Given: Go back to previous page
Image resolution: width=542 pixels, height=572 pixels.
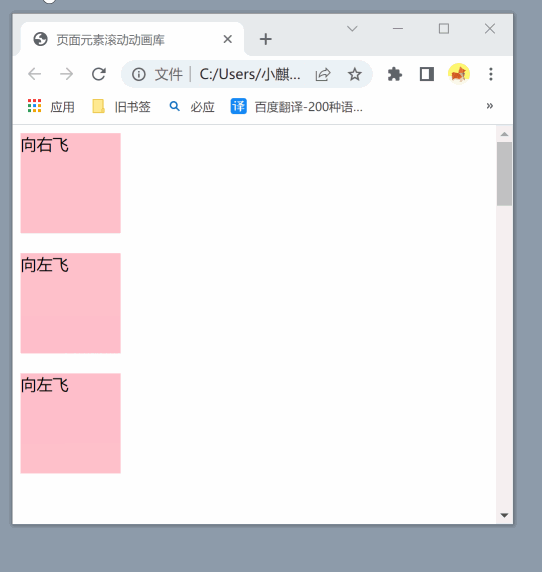Looking at the screenshot, I should pos(35,74).
